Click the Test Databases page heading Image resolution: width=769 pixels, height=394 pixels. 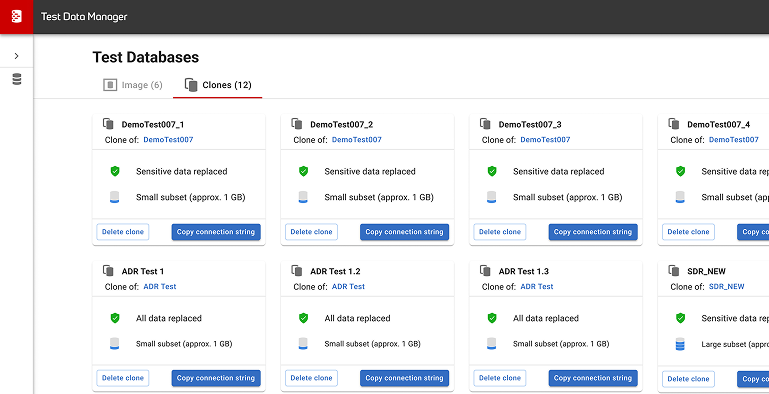(x=146, y=57)
